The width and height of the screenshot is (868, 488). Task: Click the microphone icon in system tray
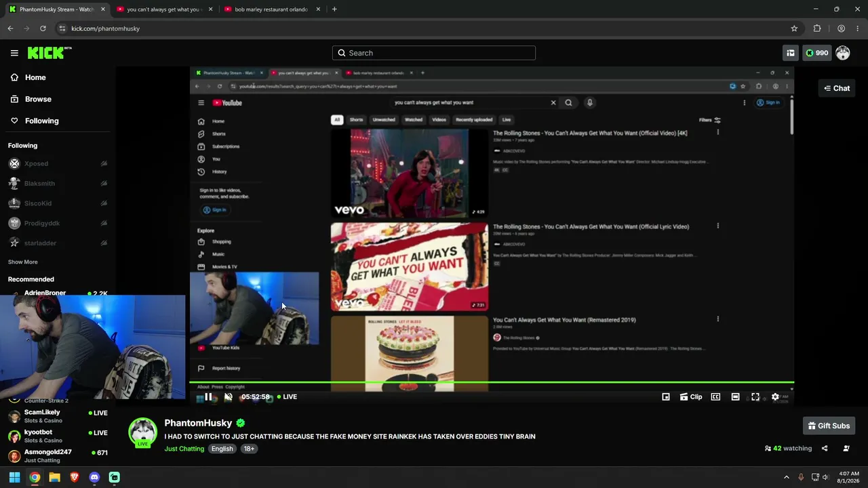[801, 477]
